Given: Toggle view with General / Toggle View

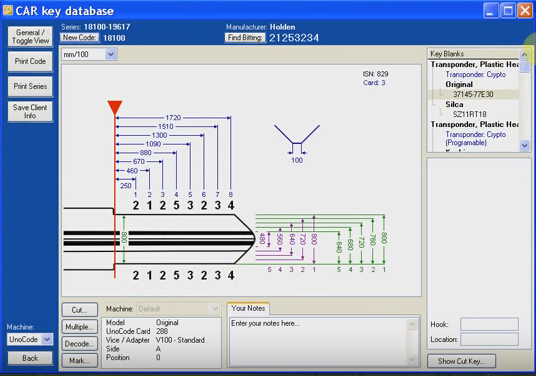Looking at the screenshot, I should click(x=30, y=37).
